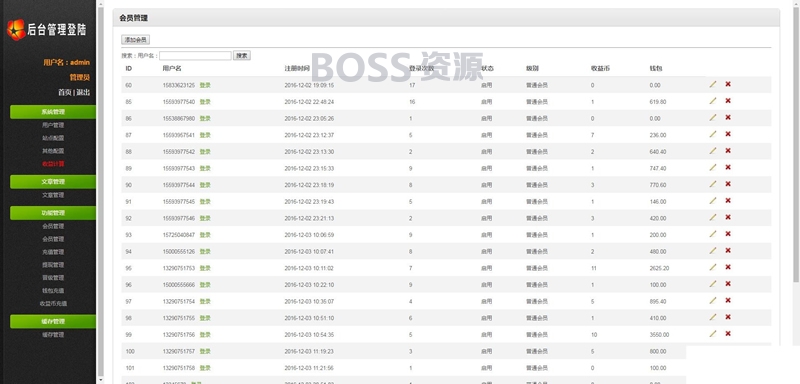This screenshot has height=384, width=800.
Task: Delete member with ID 60
Action: 728,84
